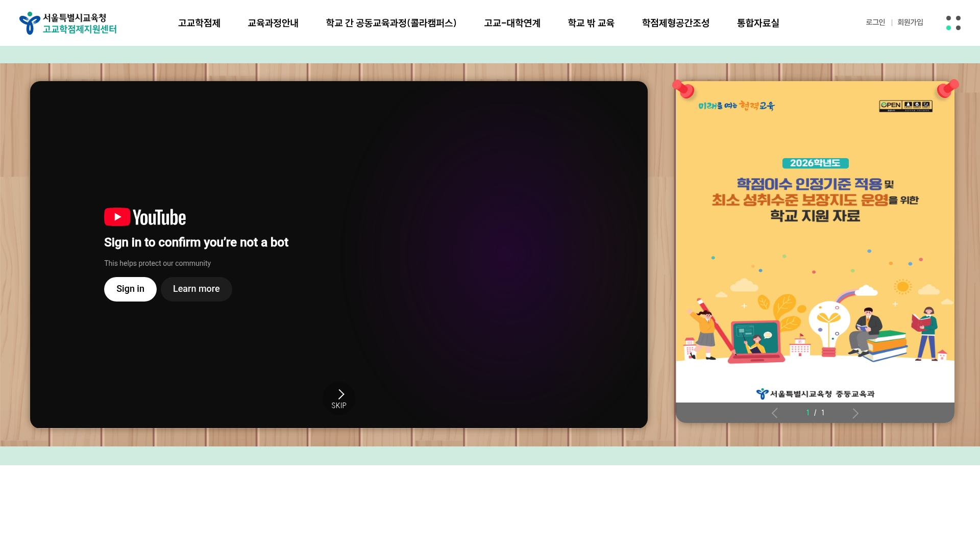
Task: Open the 교육과정안내 menu
Action: 273,23
